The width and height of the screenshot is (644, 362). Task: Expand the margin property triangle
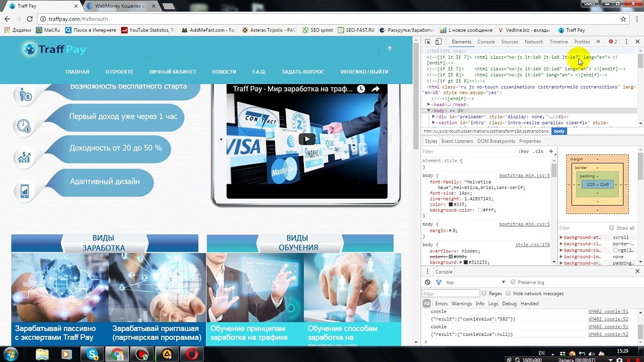coord(451,231)
